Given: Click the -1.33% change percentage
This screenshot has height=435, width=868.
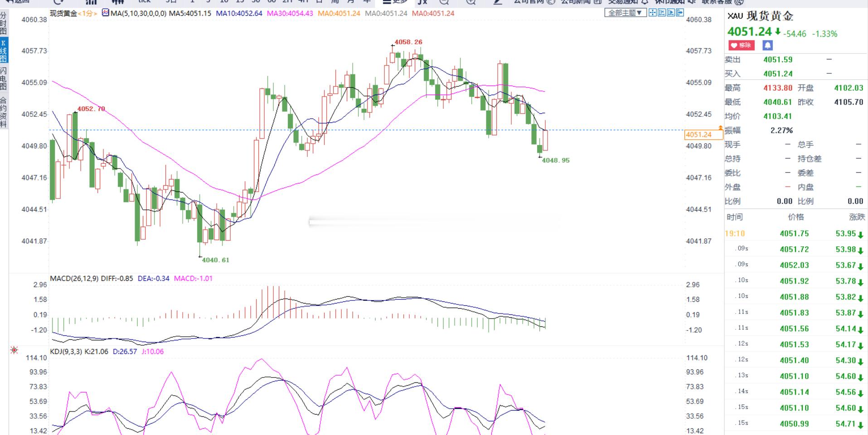Looking at the screenshot, I should coord(824,34).
